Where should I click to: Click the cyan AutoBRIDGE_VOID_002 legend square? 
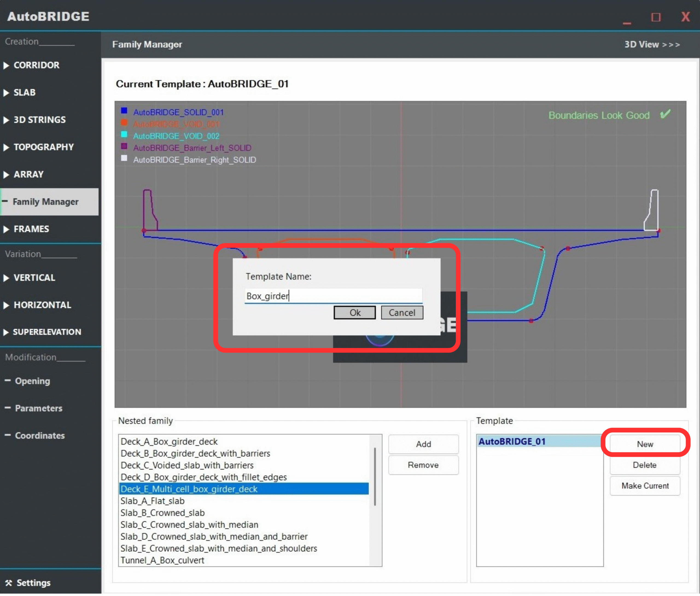pos(124,135)
